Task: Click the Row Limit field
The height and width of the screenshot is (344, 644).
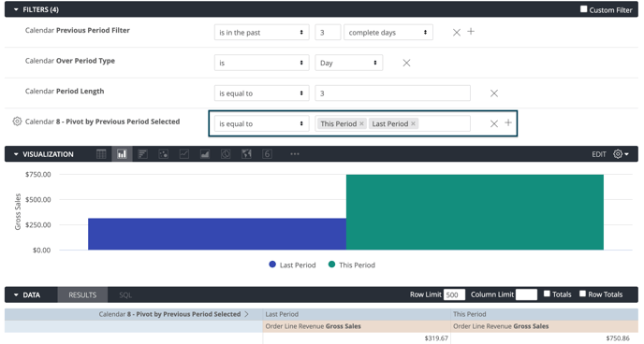Action: click(454, 294)
